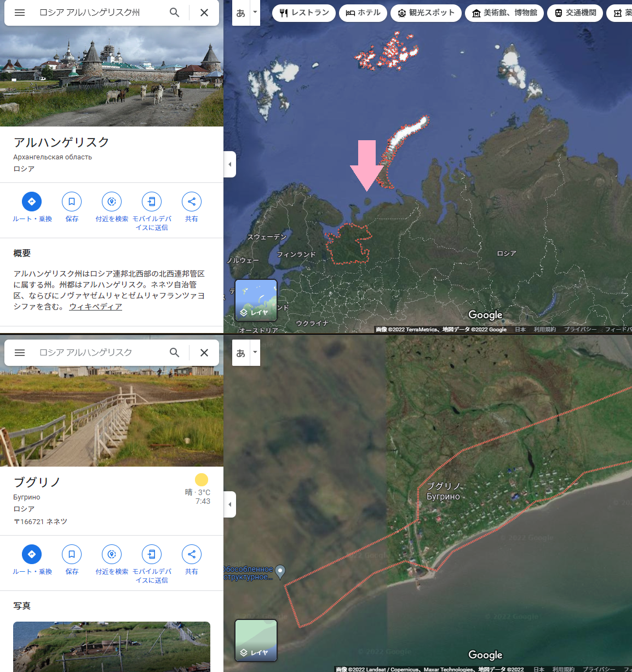Click 日本 link on top map footer
Screen dimensions: 632x672
point(520,330)
